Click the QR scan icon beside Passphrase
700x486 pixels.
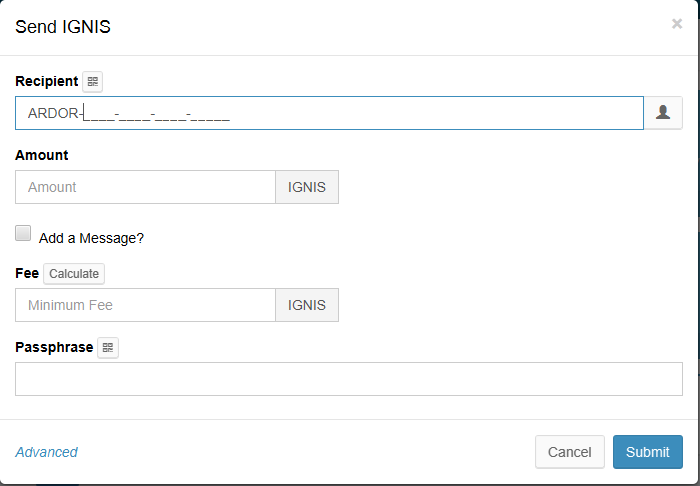[108, 348]
